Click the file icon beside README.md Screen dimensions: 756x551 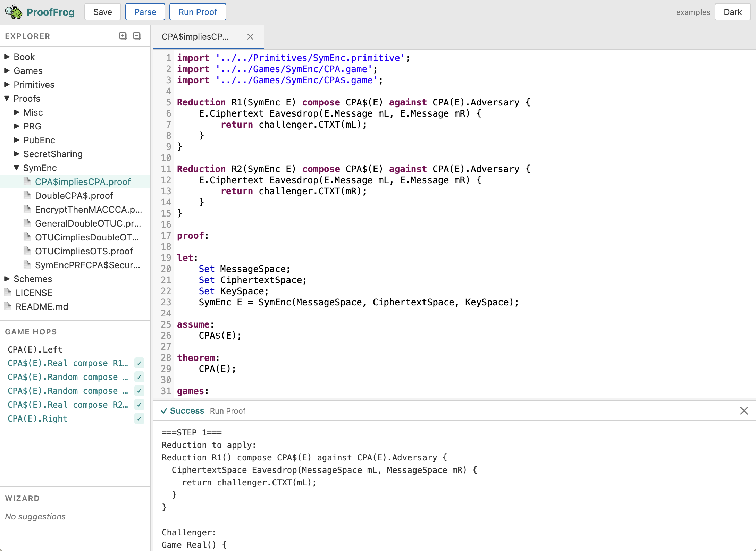(x=8, y=306)
